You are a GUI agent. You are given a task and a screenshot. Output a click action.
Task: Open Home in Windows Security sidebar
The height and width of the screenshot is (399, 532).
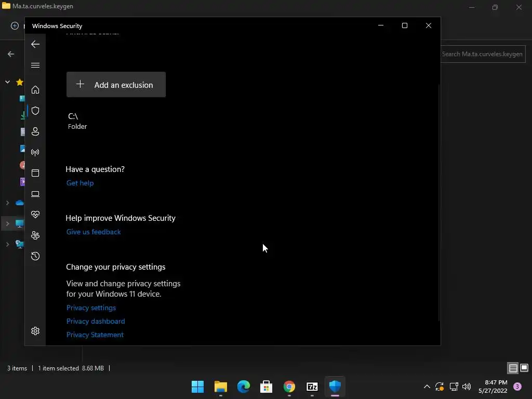coord(35,89)
